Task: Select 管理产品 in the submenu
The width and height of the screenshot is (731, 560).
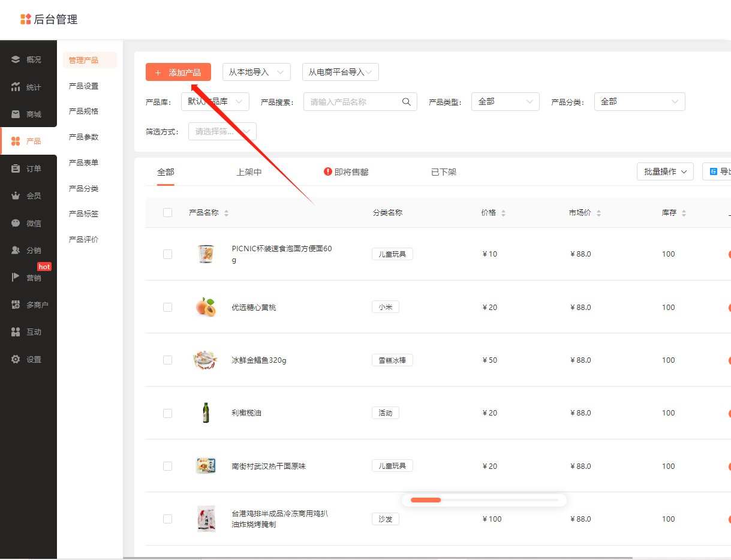Action: pyautogui.click(x=90, y=60)
